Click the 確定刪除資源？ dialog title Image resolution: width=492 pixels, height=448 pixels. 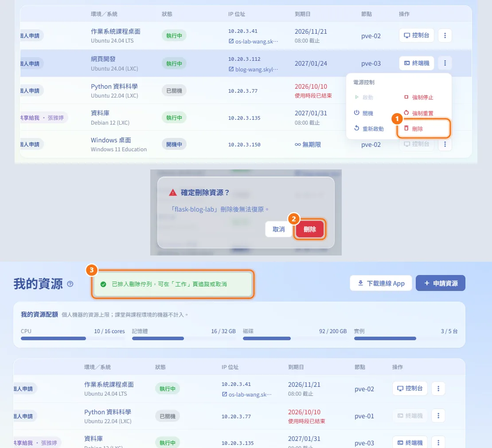click(x=205, y=193)
